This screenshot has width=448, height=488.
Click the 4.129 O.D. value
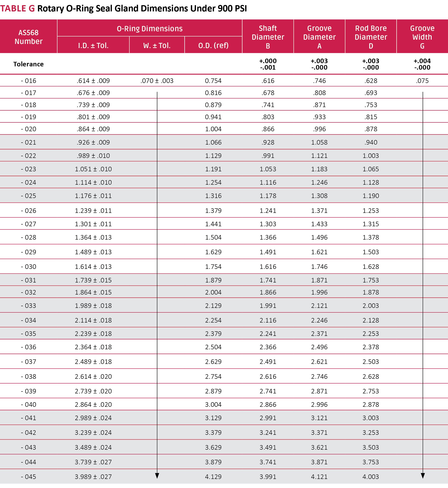(213, 477)
